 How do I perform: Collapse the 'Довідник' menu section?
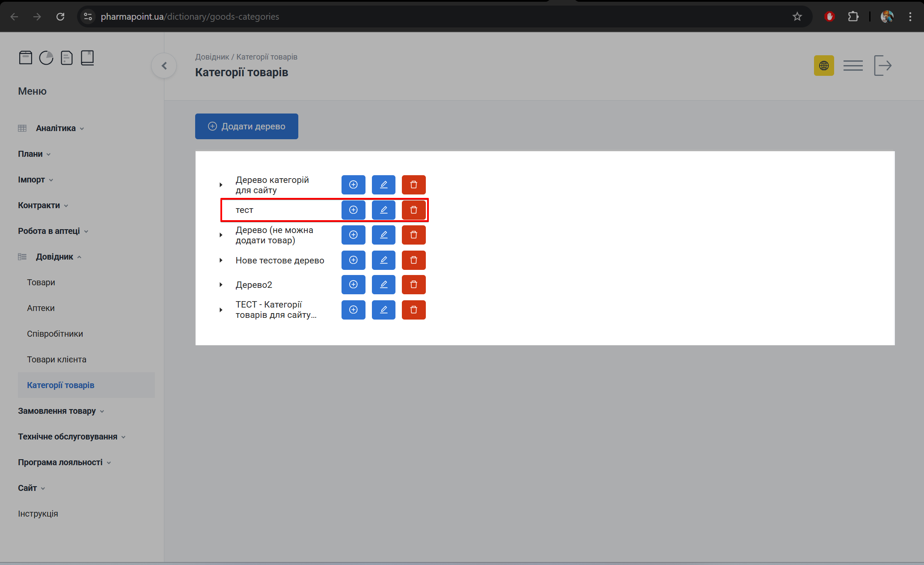click(54, 257)
